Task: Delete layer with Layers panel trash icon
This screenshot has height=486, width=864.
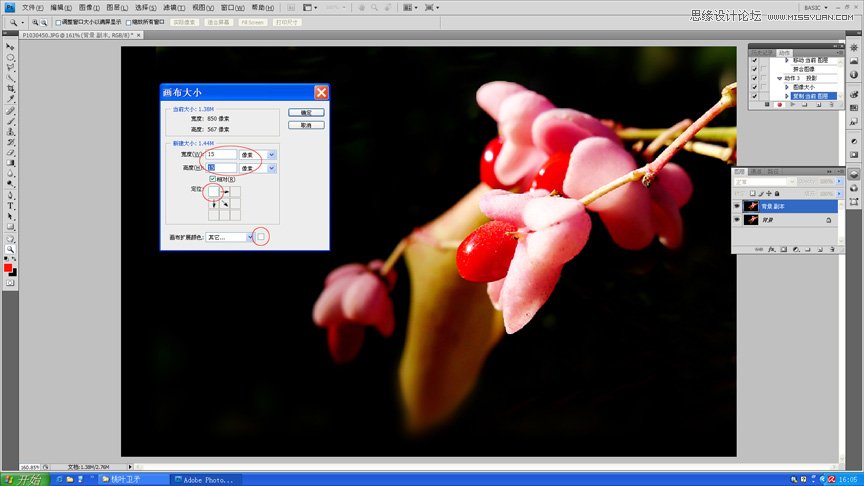Action: [x=832, y=250]
